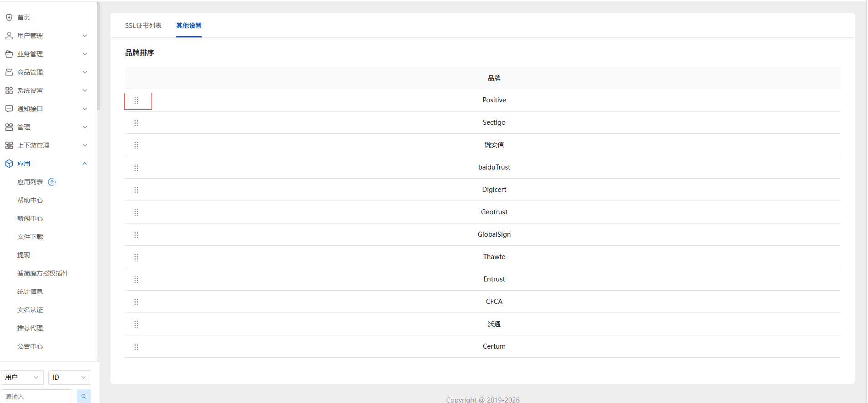Viewport: 868px width, 403px height.
Task: Click the GlobalSign brand name
Action: (494, 234)
